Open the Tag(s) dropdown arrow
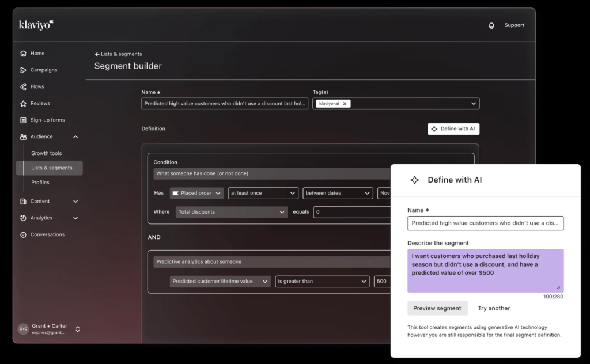This screenshot has width=590, height=364. 474,104
